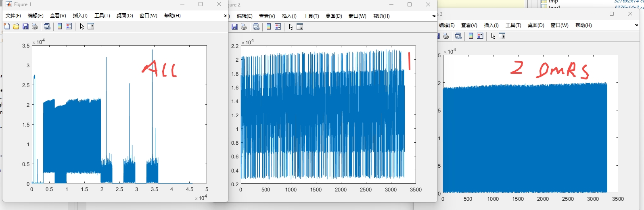The height and width of the screenshot is (210, 644).
Task: Click Save floppy icon in Figure 2 toolbar
Action: pyautogui.click(x=234, y=27)
